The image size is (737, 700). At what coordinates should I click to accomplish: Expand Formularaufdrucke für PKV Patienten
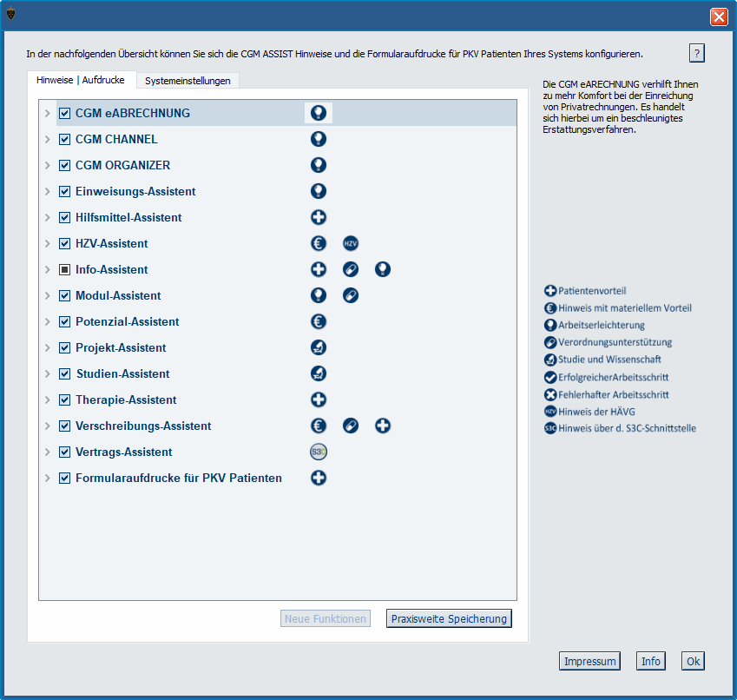[x=48, y=479]
